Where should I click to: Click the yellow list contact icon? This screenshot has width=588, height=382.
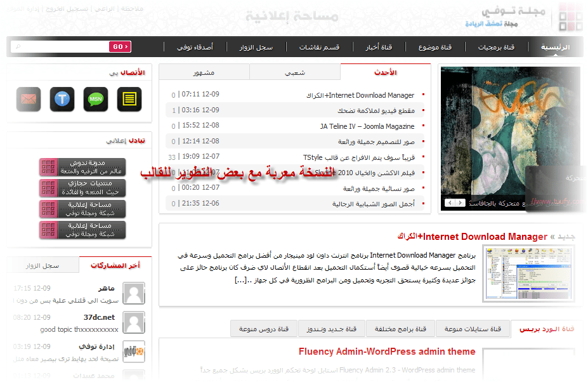click(x=129, y=100)
